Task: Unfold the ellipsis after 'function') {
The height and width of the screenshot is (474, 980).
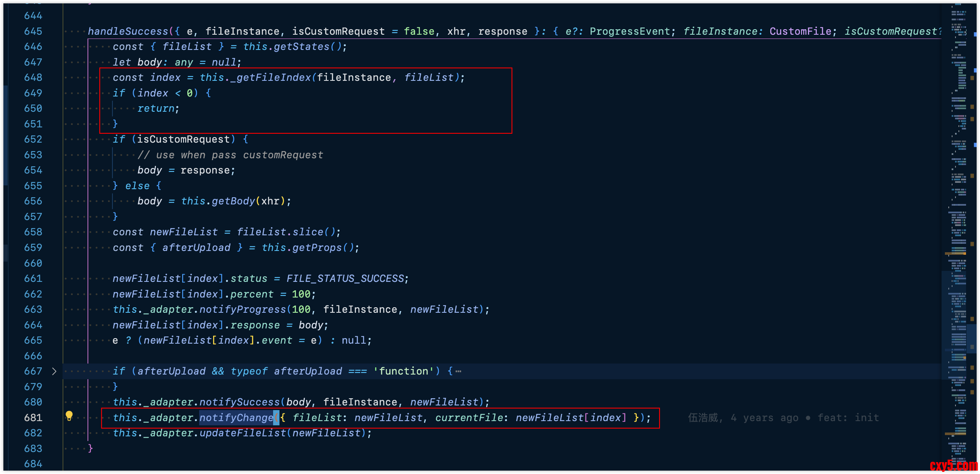Action: point(458,372)
